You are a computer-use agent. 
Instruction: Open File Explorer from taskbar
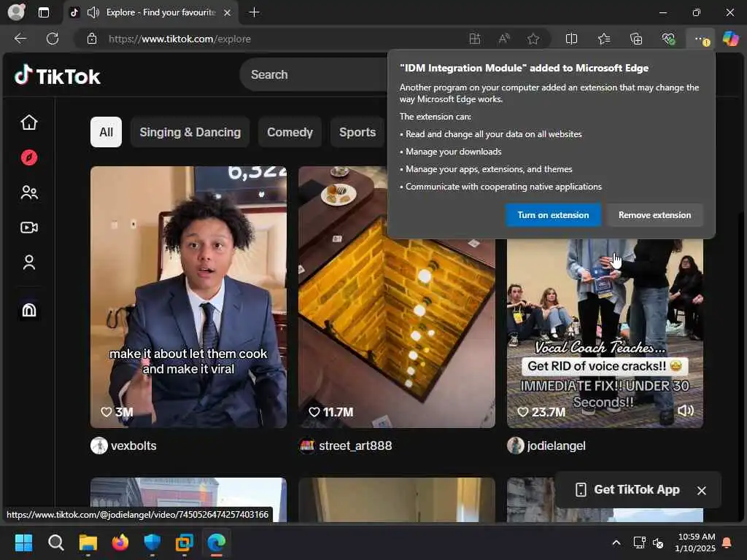point(88,542)
